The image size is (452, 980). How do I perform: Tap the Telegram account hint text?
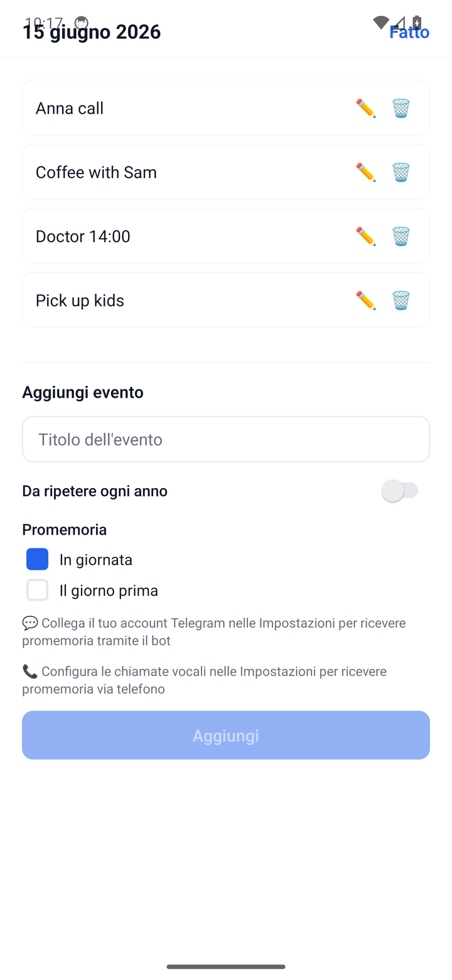[214, 632]
